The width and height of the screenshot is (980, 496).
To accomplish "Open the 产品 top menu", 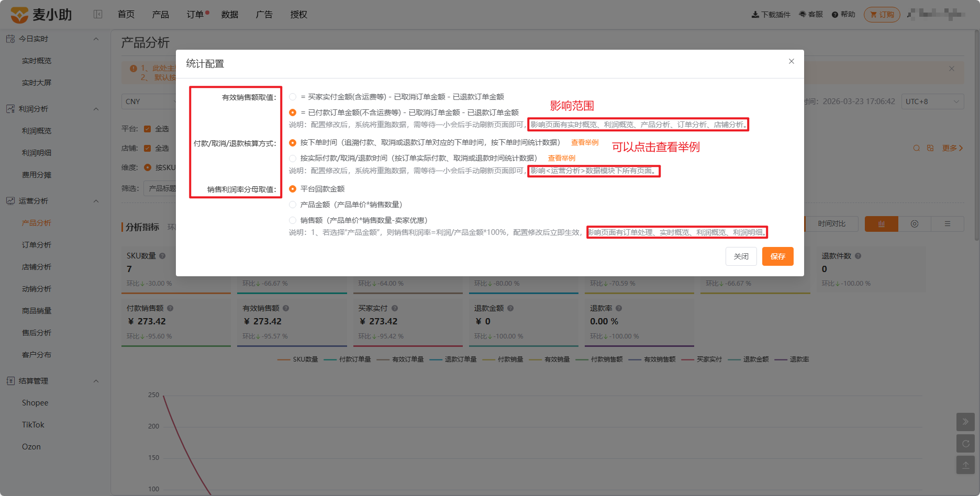I will (x=161, y=15).
